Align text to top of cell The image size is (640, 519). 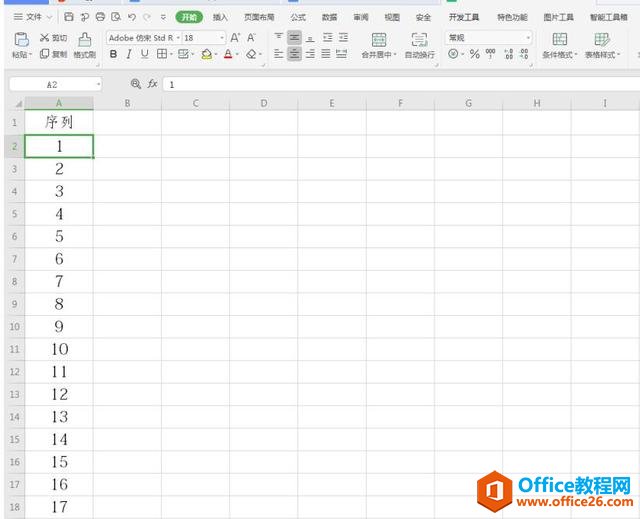click(278, 38)
